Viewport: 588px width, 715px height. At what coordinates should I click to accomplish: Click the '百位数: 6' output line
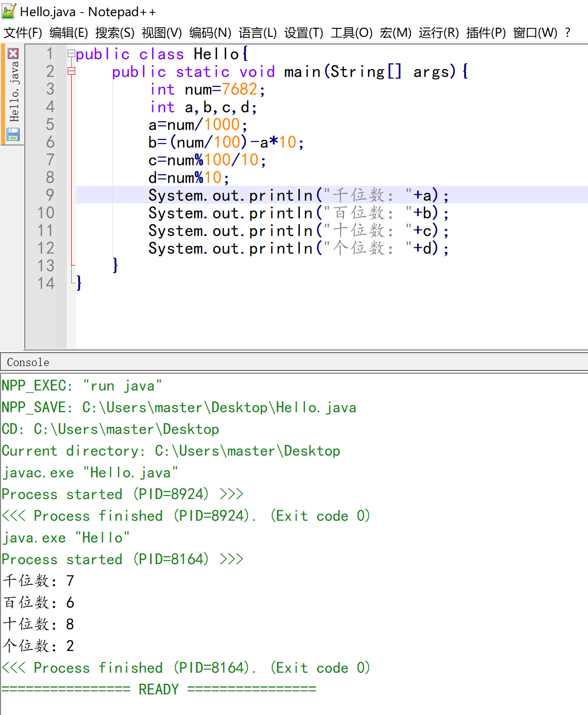pos(38,603)
